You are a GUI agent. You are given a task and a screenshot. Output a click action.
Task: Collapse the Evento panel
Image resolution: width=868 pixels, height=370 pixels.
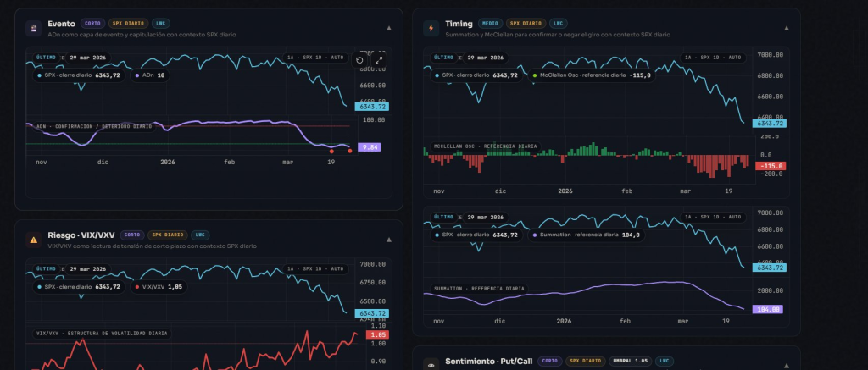pos(389,27)
